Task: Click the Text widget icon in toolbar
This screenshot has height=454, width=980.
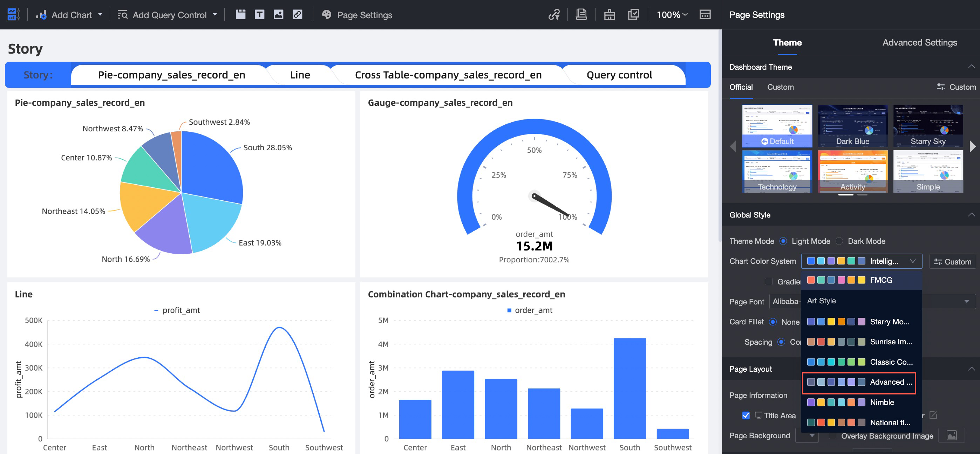Action: [259, 15]
